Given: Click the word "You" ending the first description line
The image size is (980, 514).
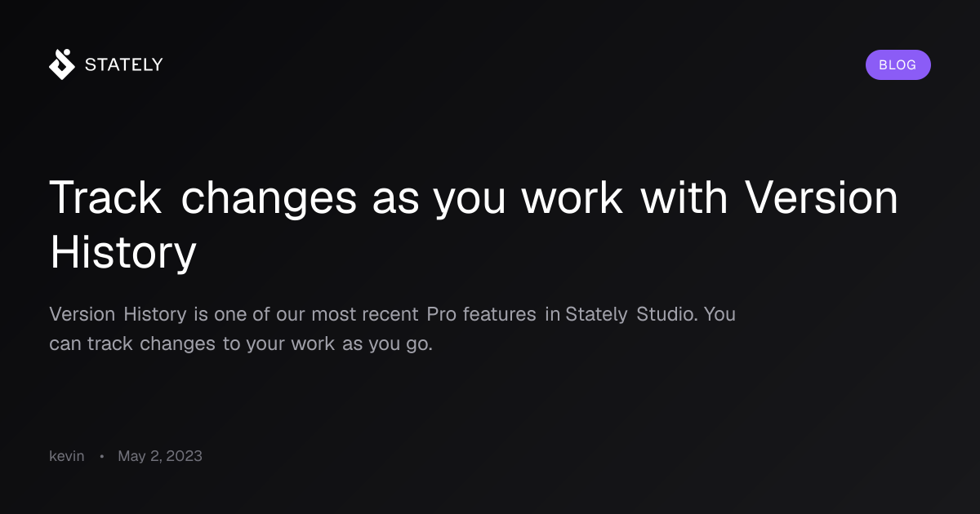Looking at the screenshot, I should coord(719,314).
